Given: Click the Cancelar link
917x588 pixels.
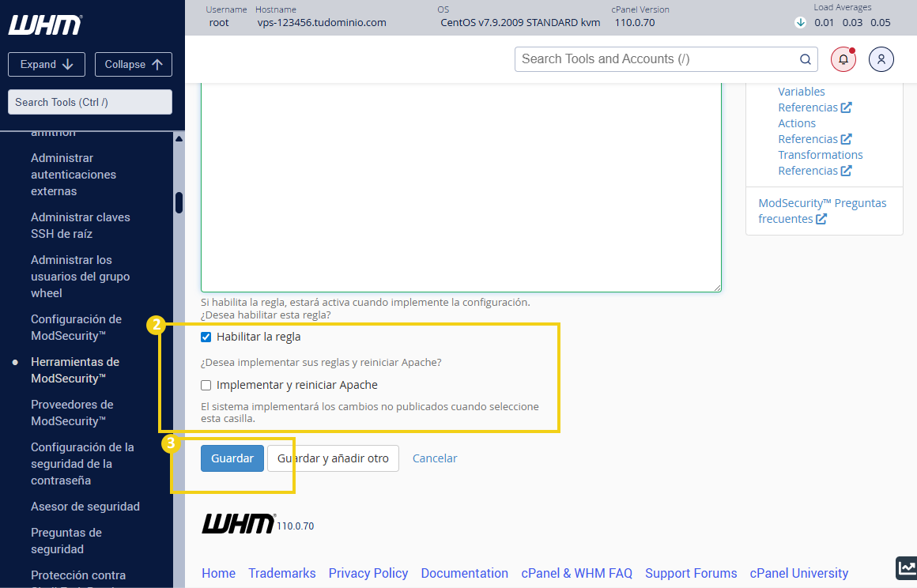Looking at the screenshot, I should (x=435, y=458).
